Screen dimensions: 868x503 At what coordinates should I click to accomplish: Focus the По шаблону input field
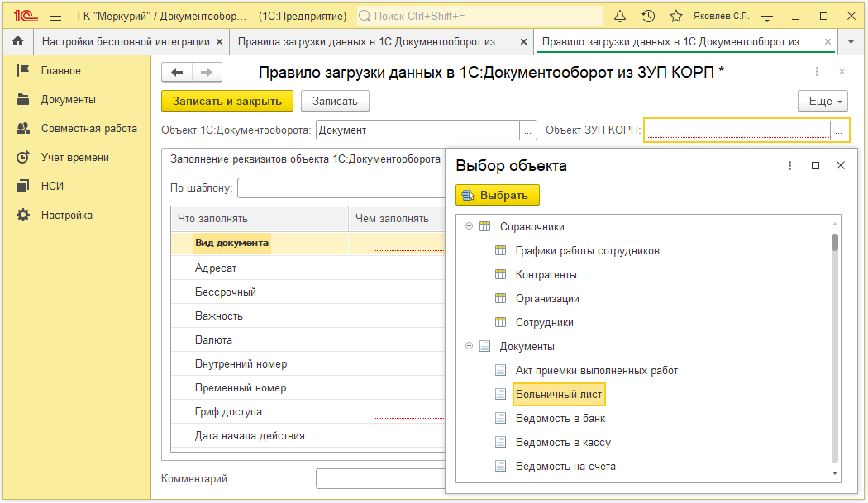341,188
